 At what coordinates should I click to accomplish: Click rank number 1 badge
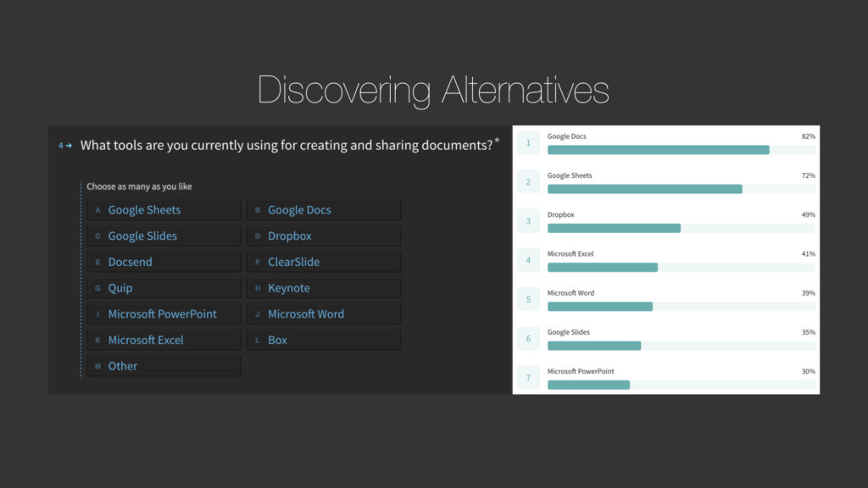coord(529,142)
